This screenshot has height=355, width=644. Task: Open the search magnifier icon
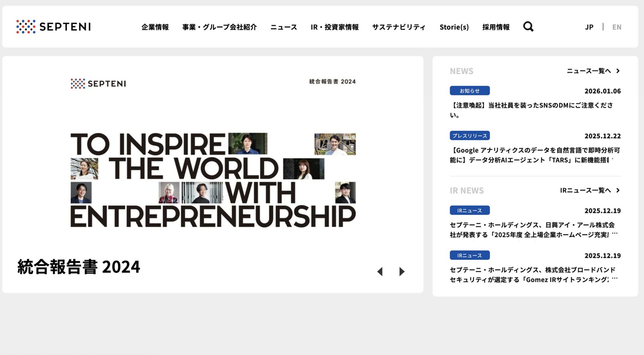pyautogui.click(x=528, y=27)
